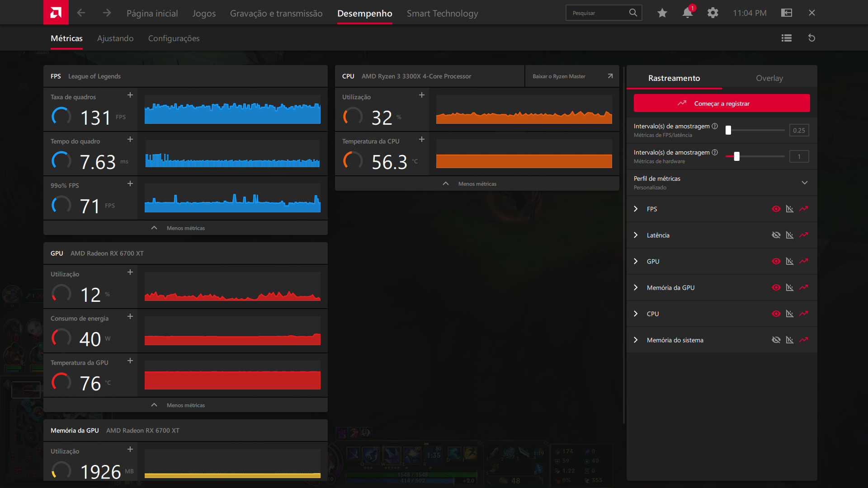This screenshot has width=868, height=488.
Task: Expand the Memória da GPU section
Action: point(636,287)
